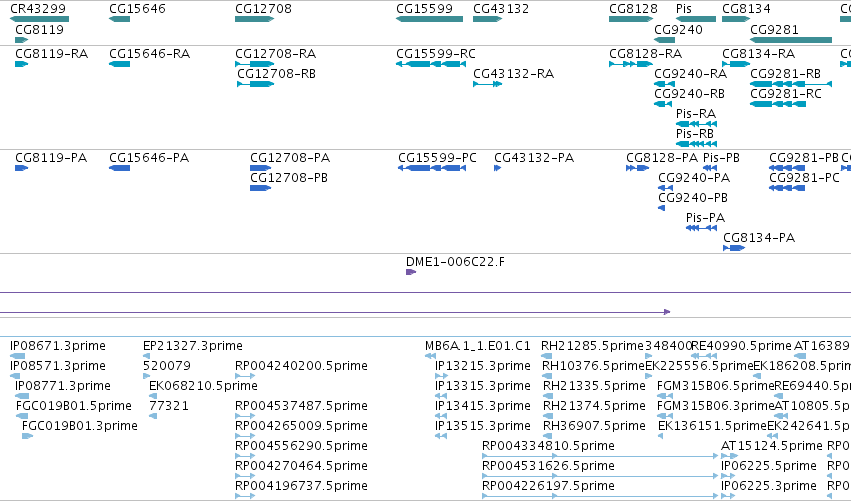Select the CG9240 gene feature
851x501 pixels.
[665, 40]
